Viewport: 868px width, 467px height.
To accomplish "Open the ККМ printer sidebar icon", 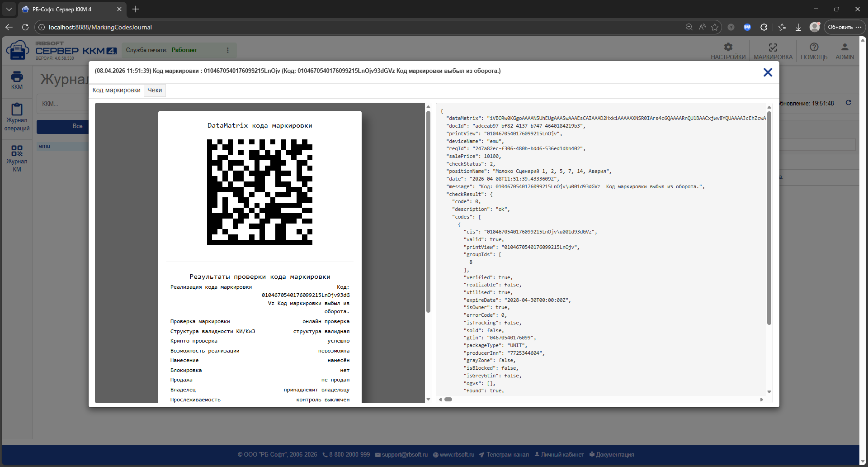I will point(17,80).
